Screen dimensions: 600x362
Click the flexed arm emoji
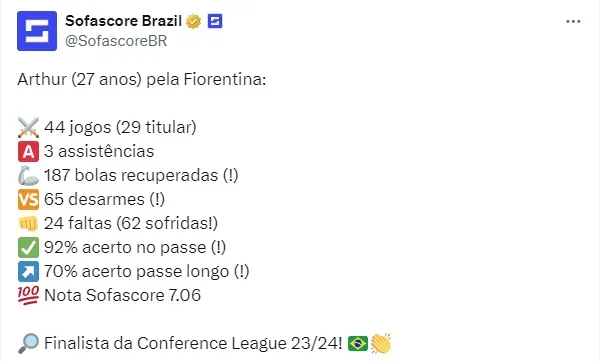pos(28,176)
